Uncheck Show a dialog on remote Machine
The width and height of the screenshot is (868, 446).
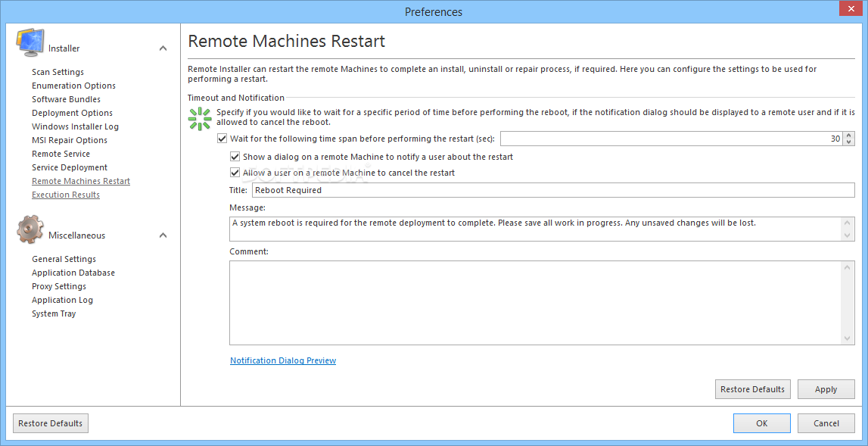pos(235,157)
